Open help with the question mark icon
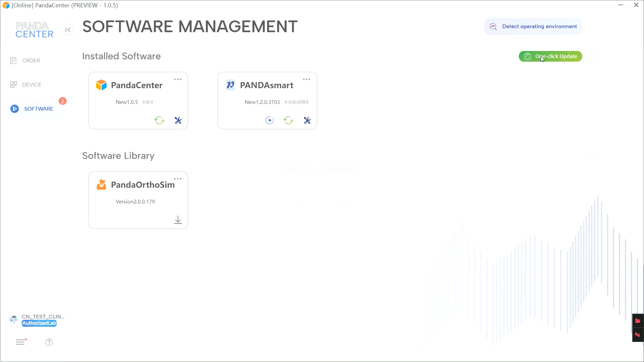The width and height of the screenshot is (644, 362). coord(49,342)
